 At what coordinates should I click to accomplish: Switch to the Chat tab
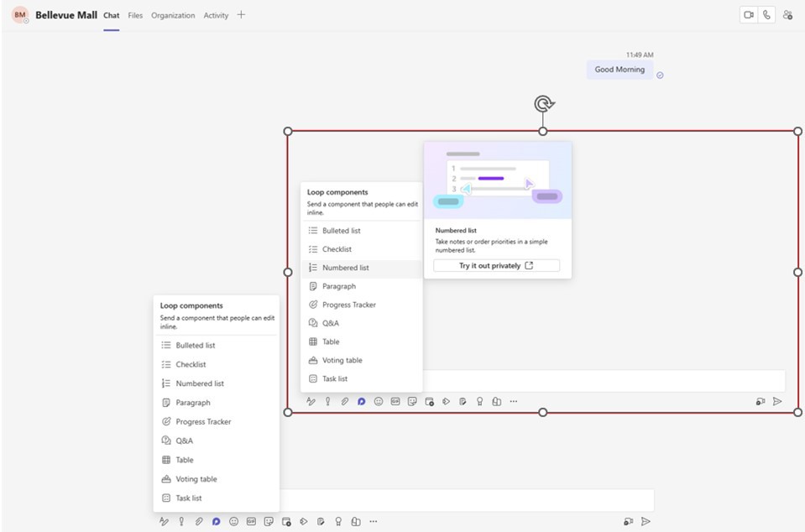112,15
